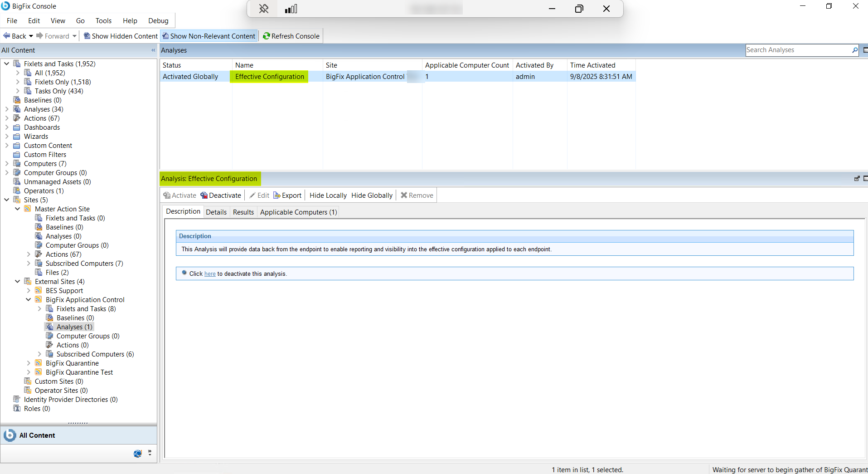Click the globe connection icon below the sidebar
868x474 pixels.
coord(137,453)
